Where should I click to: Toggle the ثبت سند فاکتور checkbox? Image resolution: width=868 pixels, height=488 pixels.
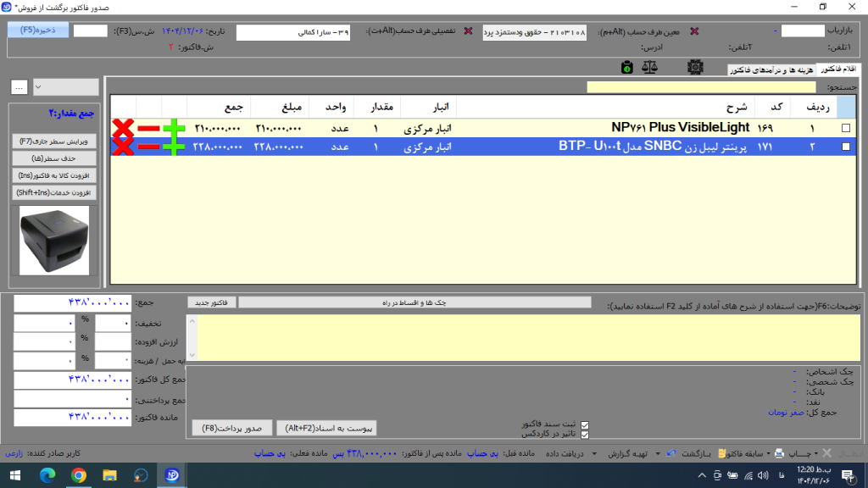583,424
